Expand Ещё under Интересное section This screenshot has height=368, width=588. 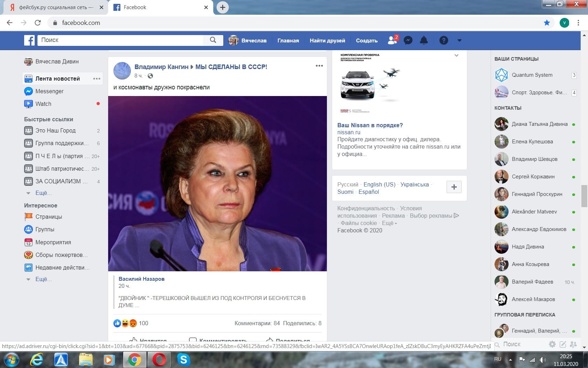pyautogui.click(x=43, y=279)
